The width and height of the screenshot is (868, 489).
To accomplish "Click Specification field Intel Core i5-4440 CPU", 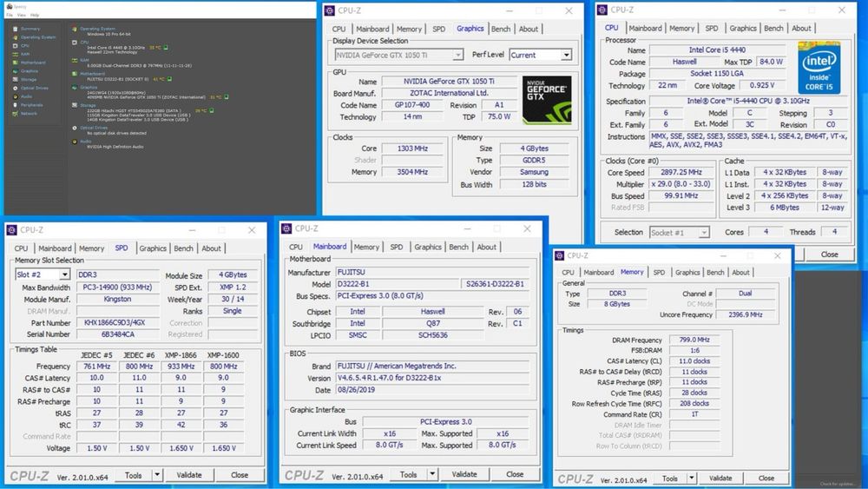I will [x=748, y=102].
